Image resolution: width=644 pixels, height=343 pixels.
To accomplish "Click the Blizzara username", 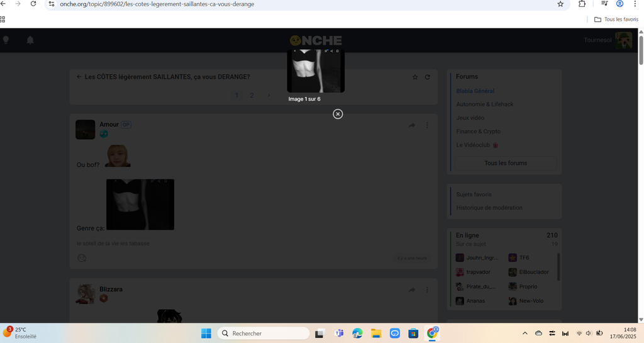I will (111, 289).
